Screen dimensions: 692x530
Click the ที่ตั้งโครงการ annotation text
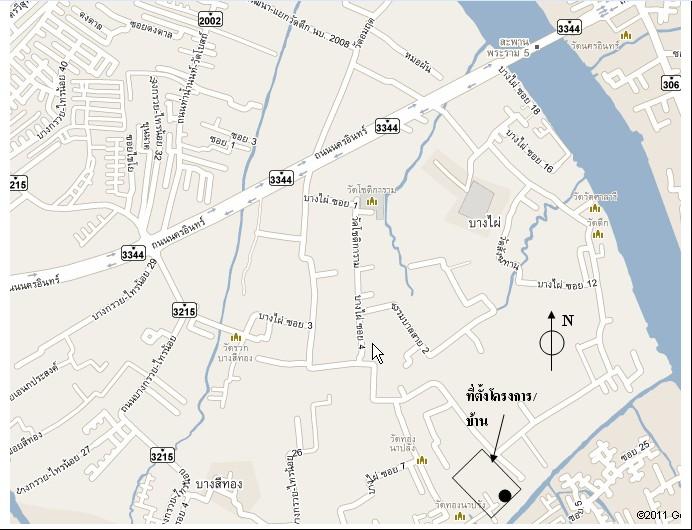502,395
